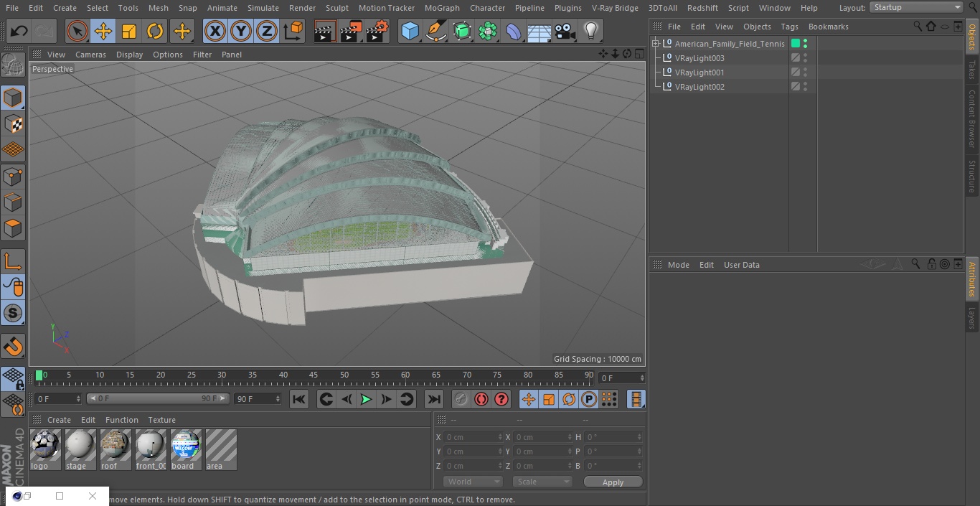Click the Viewport Solo S icon
The width and height of the screenshot is (980, 506).
pos(13,313)
